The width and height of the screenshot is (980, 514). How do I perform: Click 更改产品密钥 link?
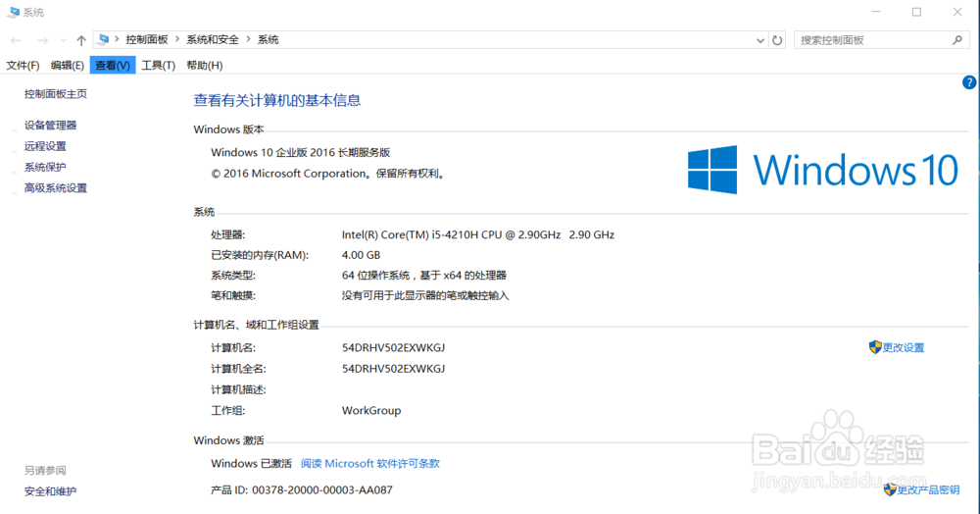tap(929, 490)
